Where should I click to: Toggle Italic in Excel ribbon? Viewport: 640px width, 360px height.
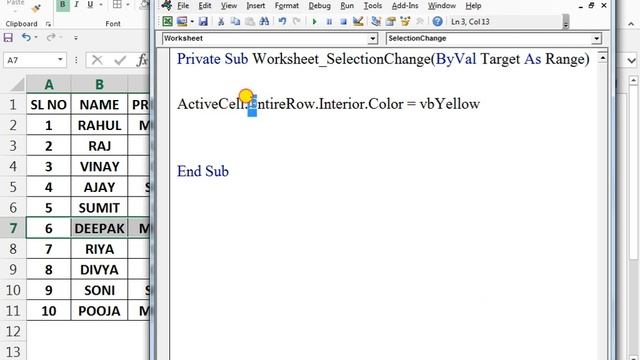pos(76,5)
